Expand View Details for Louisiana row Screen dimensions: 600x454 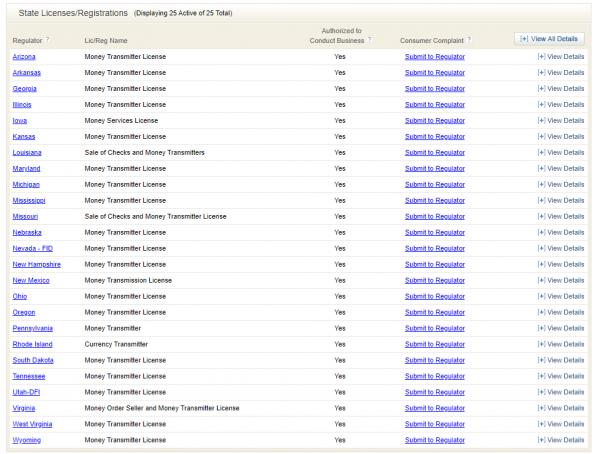click(x=561, y=153)
